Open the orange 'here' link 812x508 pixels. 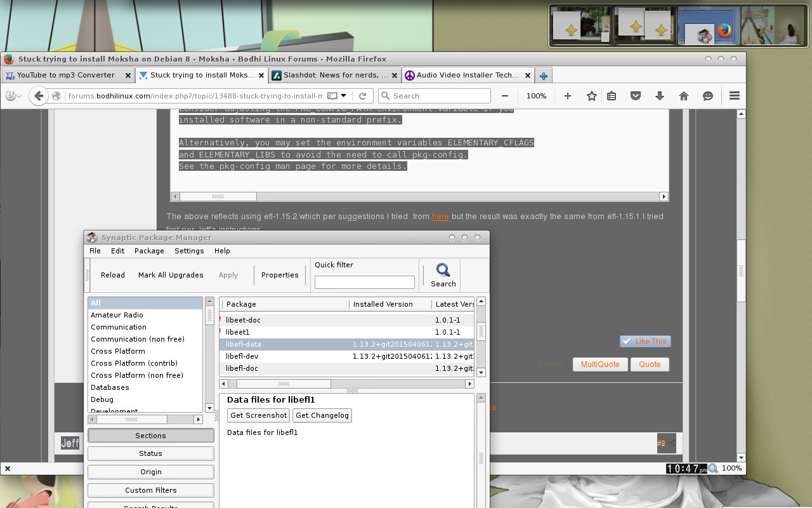[440, 217]
